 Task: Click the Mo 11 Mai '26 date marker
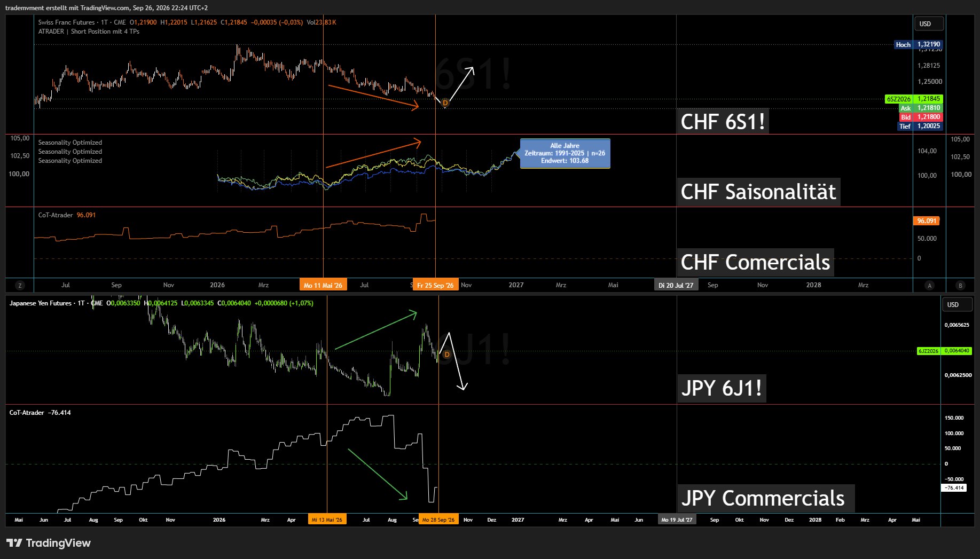click(x=323, y=285)
